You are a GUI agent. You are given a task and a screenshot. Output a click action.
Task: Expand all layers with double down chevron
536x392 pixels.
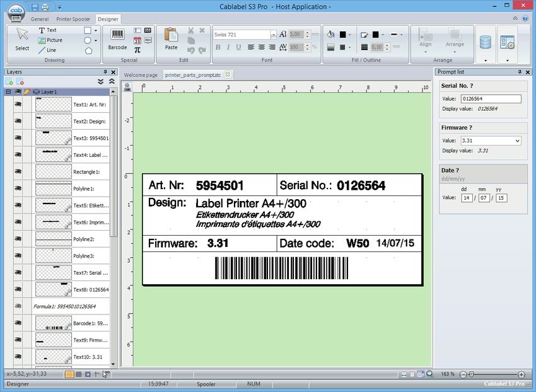pyautogui.click(x=100, y=81)
